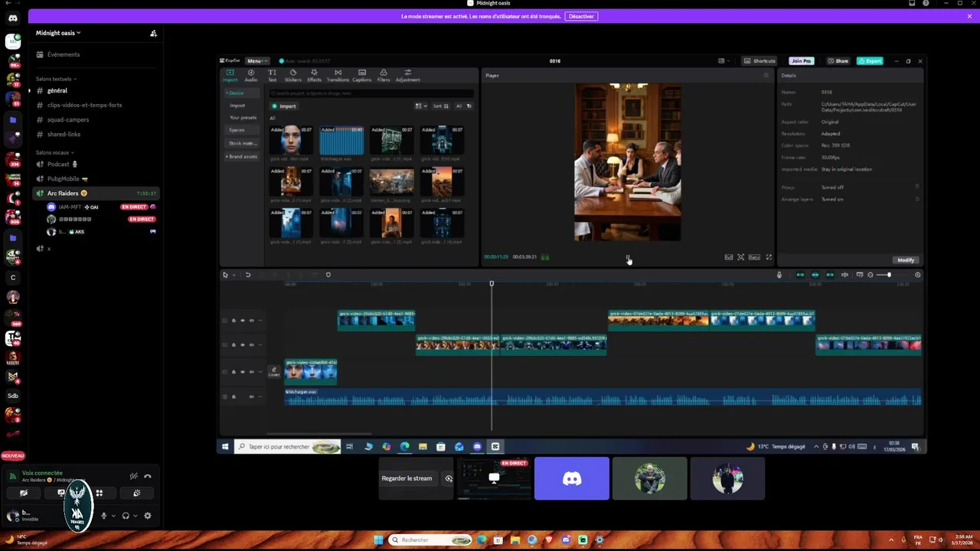Open Midnight oasis server dropdown

coord(58,33)
